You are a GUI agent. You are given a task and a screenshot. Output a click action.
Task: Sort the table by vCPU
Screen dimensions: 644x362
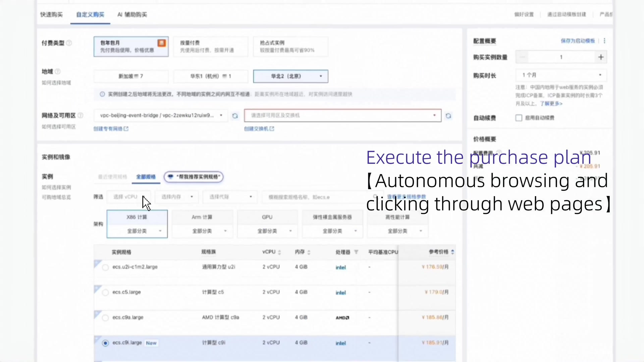pyautogui.click(x=279, y=252)
